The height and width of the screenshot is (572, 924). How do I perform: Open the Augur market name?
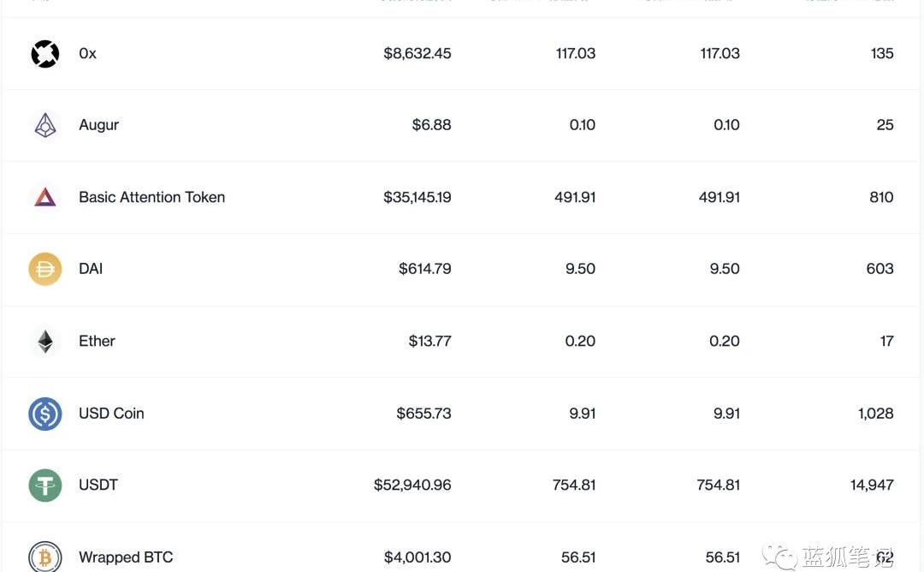pos(98,125)
